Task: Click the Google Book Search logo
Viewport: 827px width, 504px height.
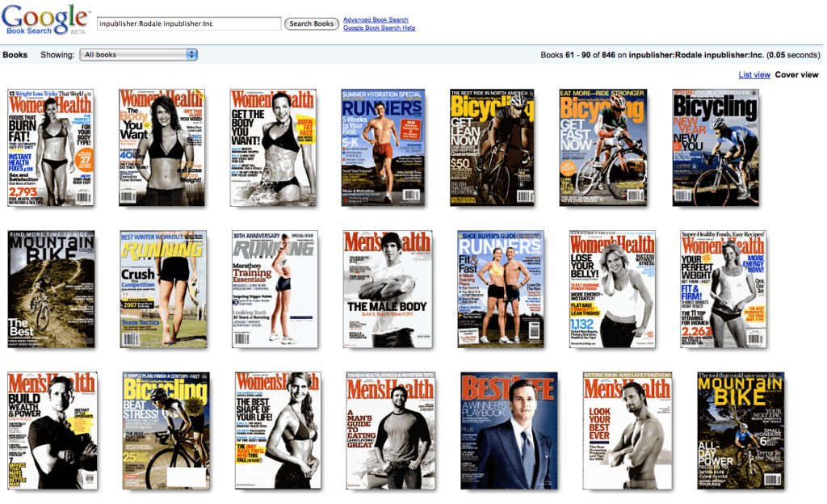Action: click(x=45, y=19)
